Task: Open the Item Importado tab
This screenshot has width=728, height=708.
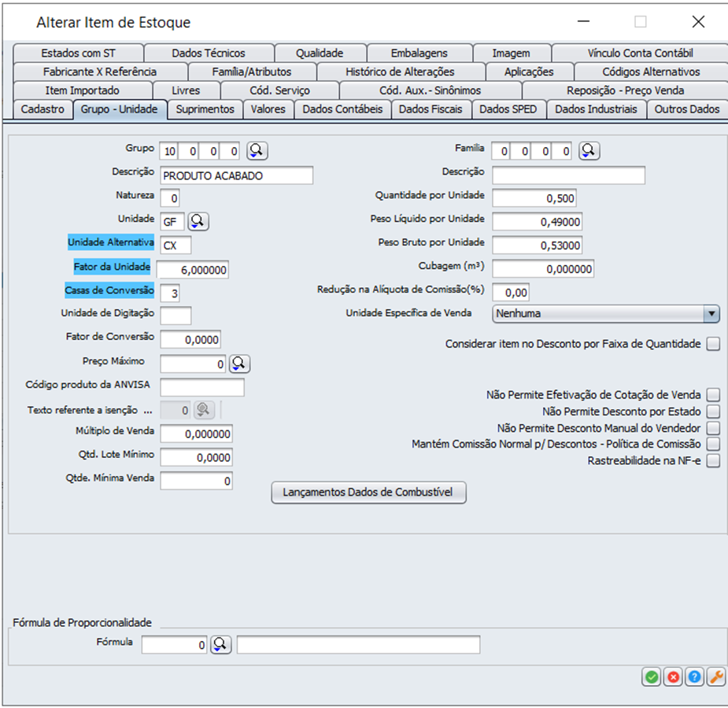Action: (x=83, y=90)
